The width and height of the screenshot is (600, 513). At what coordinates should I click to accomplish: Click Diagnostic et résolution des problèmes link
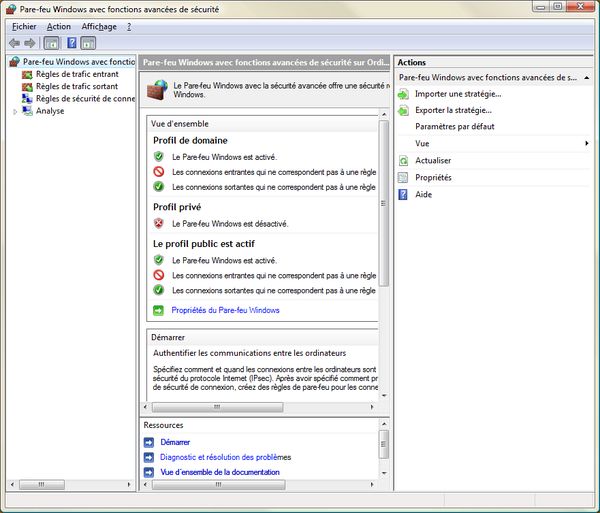point(225,457)
